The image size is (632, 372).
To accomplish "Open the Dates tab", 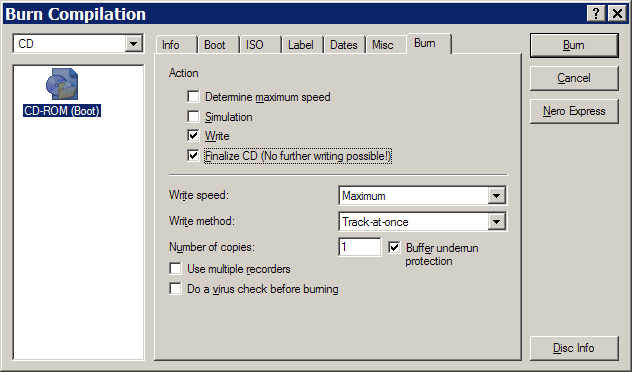I will coord(345,45).
